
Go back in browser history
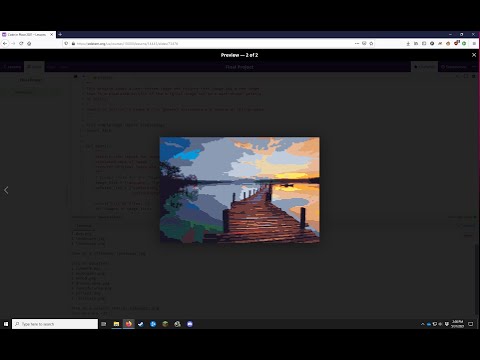tap(5, 43)
